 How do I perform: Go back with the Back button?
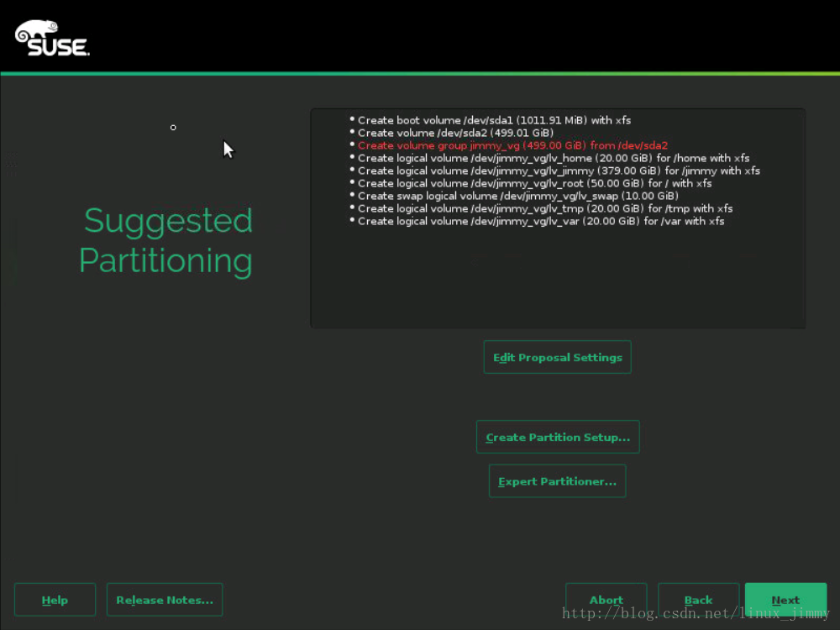pyautogui.click(x=698, y=600)
